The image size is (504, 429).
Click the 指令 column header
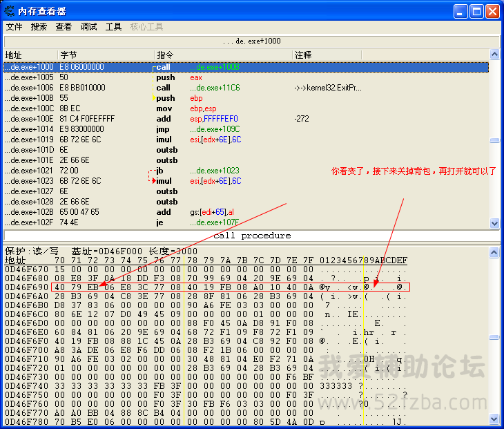pyautogui.click(x=224, y=55)
